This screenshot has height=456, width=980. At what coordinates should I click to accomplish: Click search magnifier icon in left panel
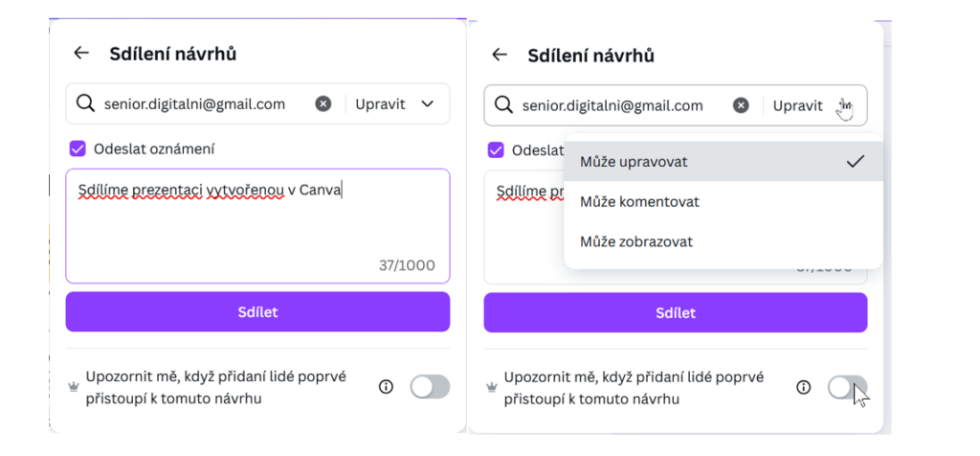pos(85,103)
